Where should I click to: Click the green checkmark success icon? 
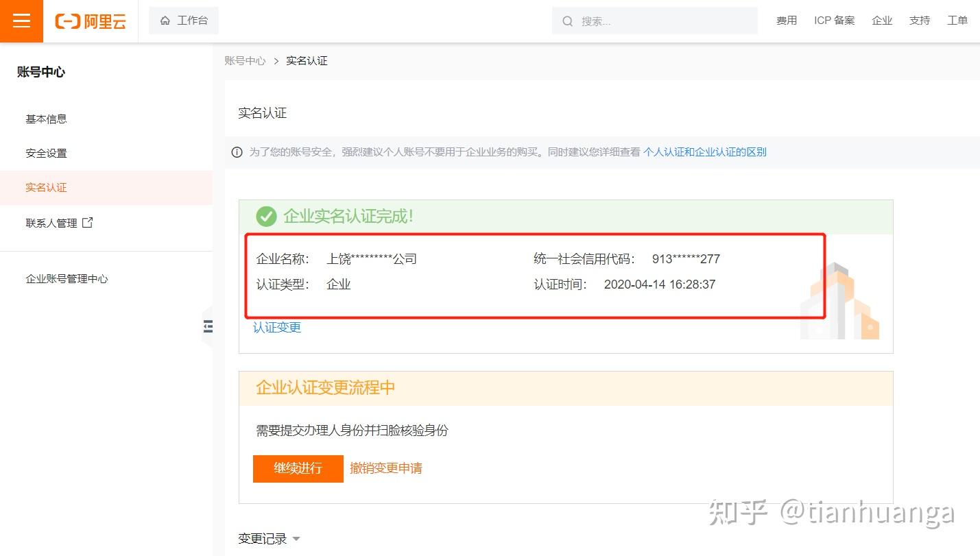coord(266,217)
